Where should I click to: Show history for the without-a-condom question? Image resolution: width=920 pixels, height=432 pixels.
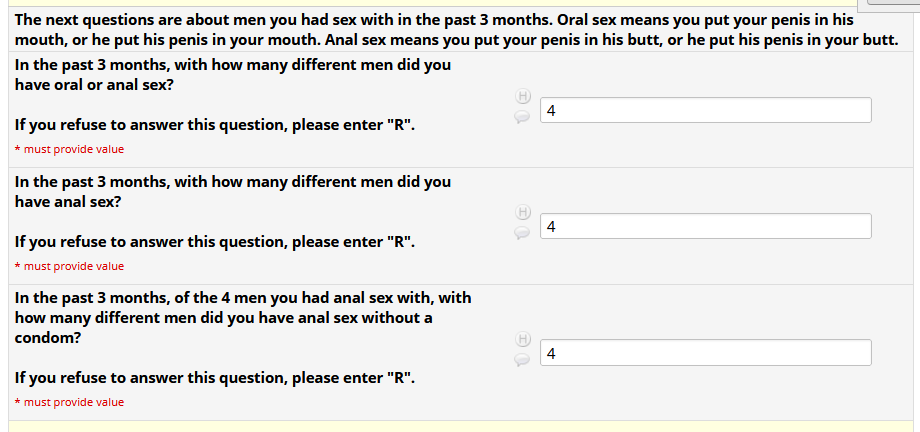coord(521,339)
